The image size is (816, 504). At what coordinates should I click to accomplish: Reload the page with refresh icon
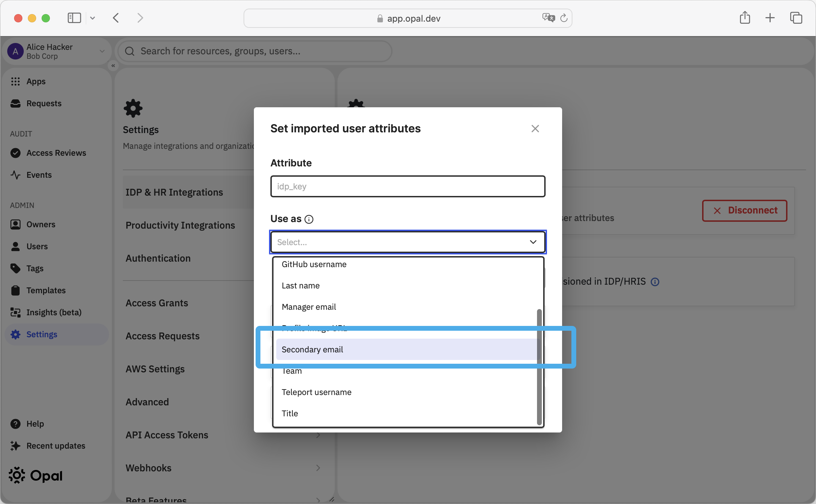pyautogui.click(x=564, y=18)
